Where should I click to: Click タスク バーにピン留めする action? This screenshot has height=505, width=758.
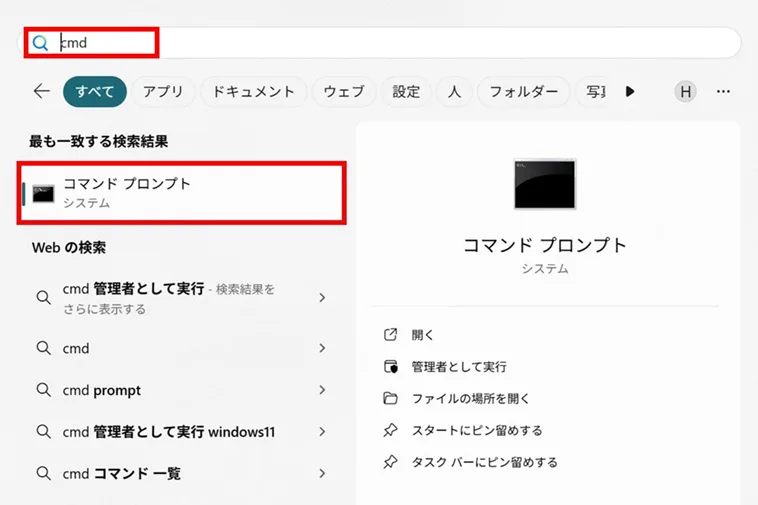tap(484, 462)
